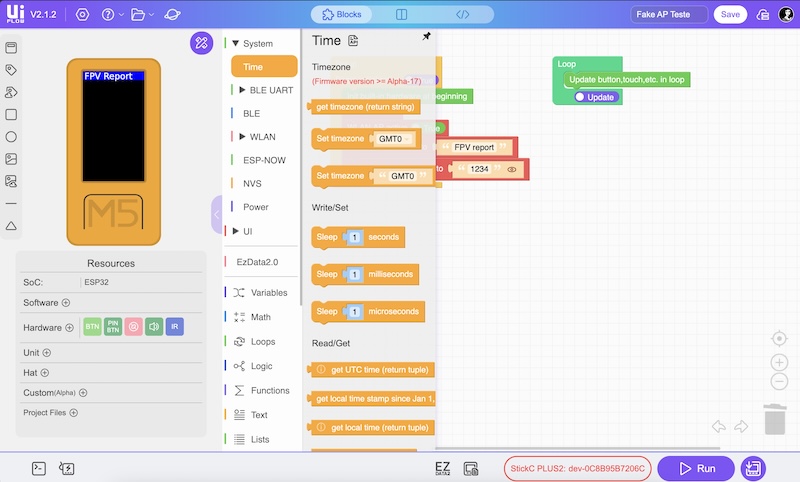Screen dimensions: 800x482
Task: Click the trash can on canvas
Action: click(x=775, y=419)
